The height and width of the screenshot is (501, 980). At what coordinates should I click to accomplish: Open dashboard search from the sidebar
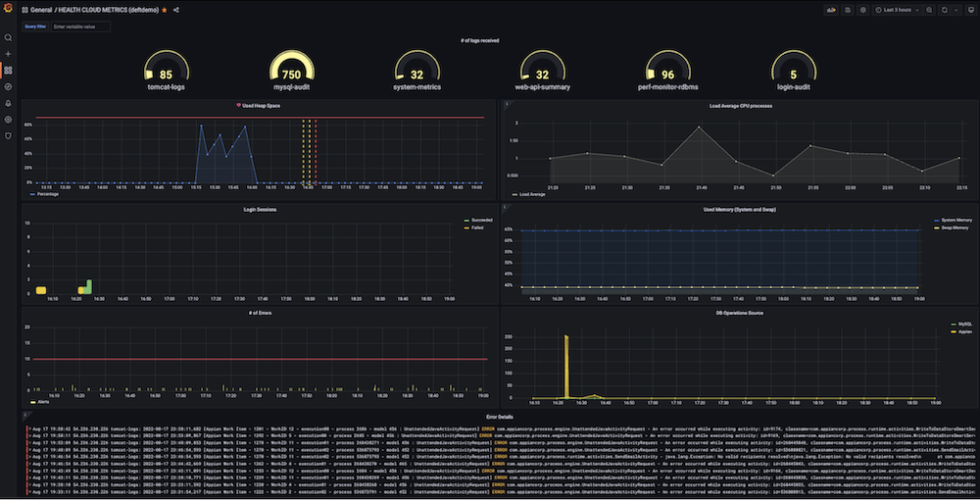coord(8,37)
